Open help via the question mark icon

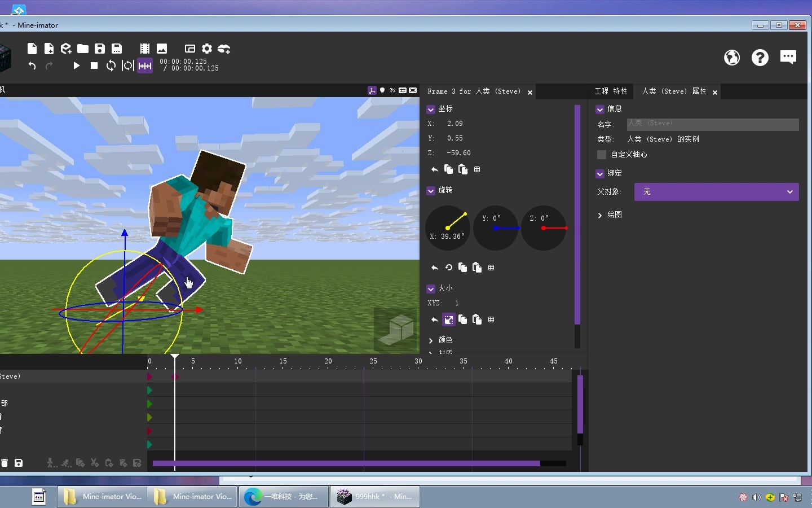[760, 58]
